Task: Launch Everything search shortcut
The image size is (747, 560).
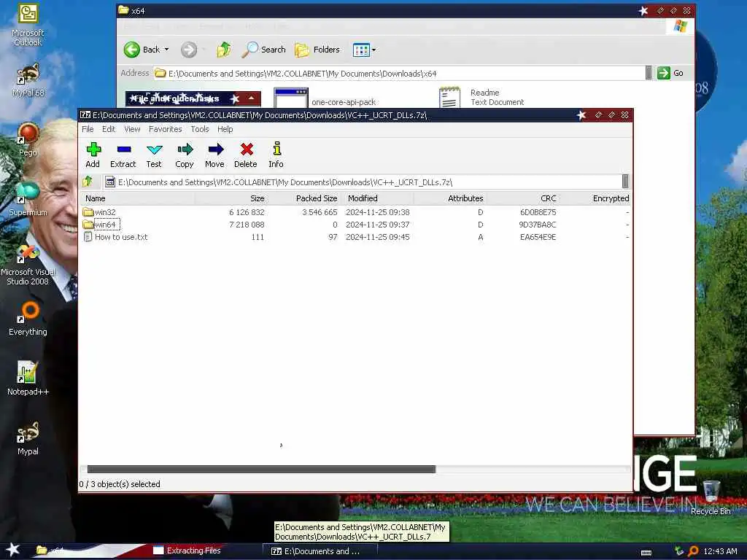Action: pyautogui.click(x=28, y=319)
